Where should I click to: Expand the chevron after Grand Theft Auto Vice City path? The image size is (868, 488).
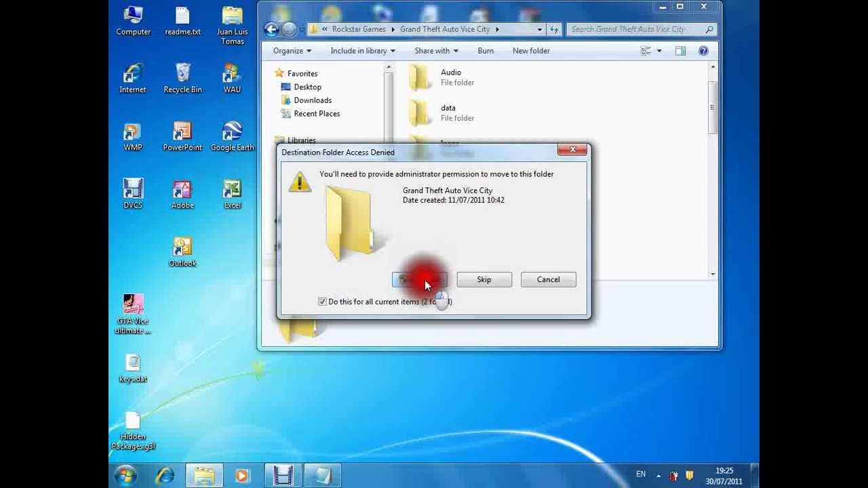pos(497,29)
